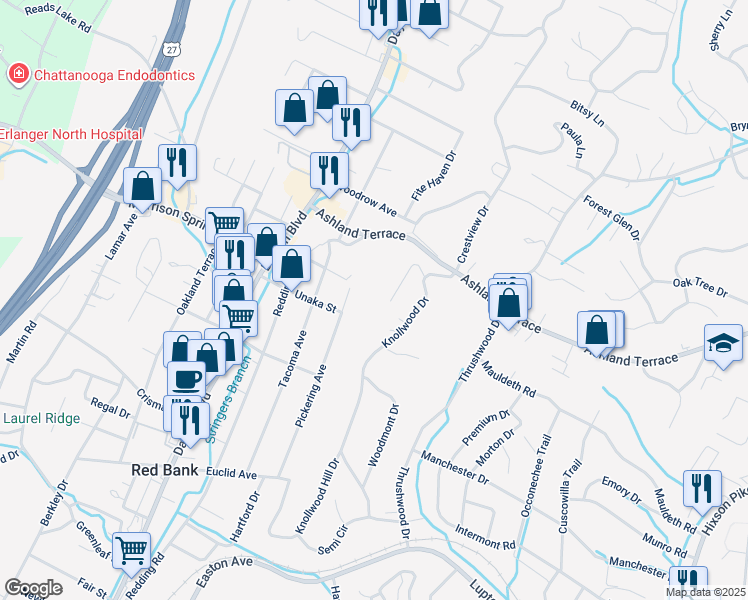This screenshot has width=748, height=600.
Task: Click the Google logo link
Action: pyautogui.click(x=33, y=588)
